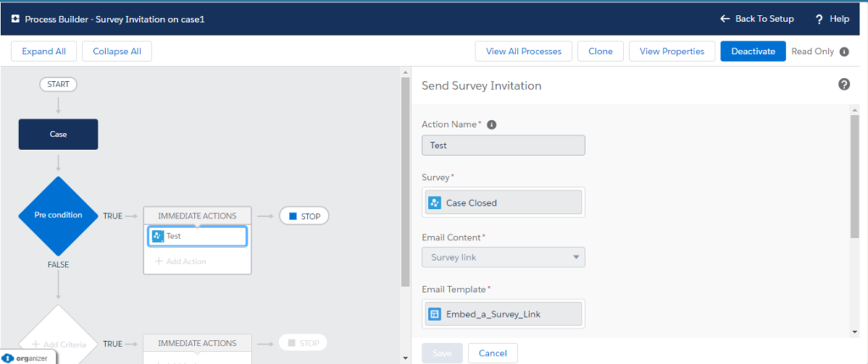Collapse all process nodes
The height and width of the screenshot is (364, 868).
click(x=117, y=52)
